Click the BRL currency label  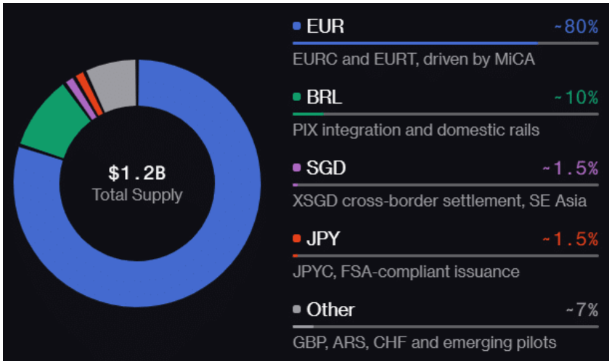click(x=325, y=97)
